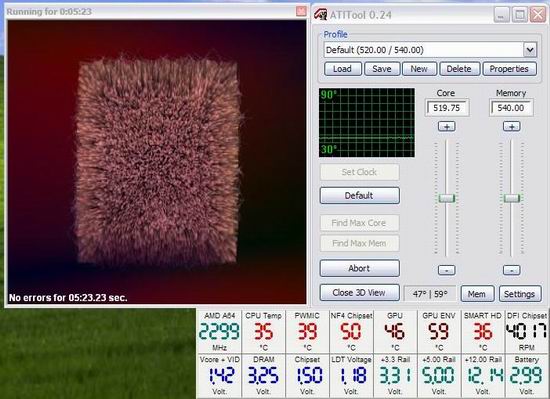The image size is (550, 399).
Task: Click the Load profile button
Action: pos(343,69)
